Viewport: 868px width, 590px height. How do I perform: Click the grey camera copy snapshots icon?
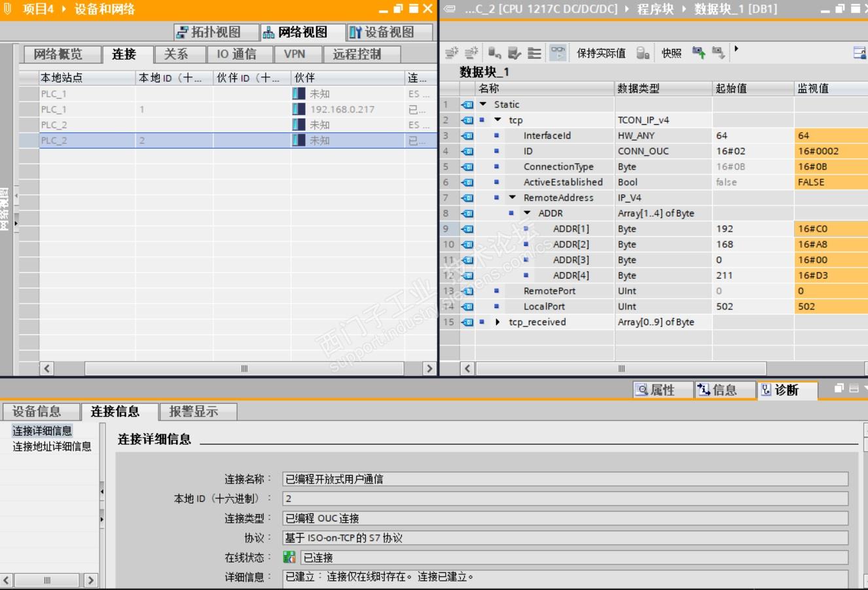click(x=718, y=53)
